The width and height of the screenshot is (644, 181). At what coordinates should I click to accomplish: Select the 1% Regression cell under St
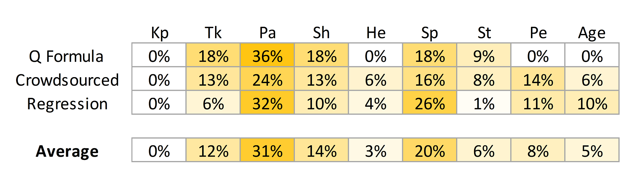(x=484, y=102)
